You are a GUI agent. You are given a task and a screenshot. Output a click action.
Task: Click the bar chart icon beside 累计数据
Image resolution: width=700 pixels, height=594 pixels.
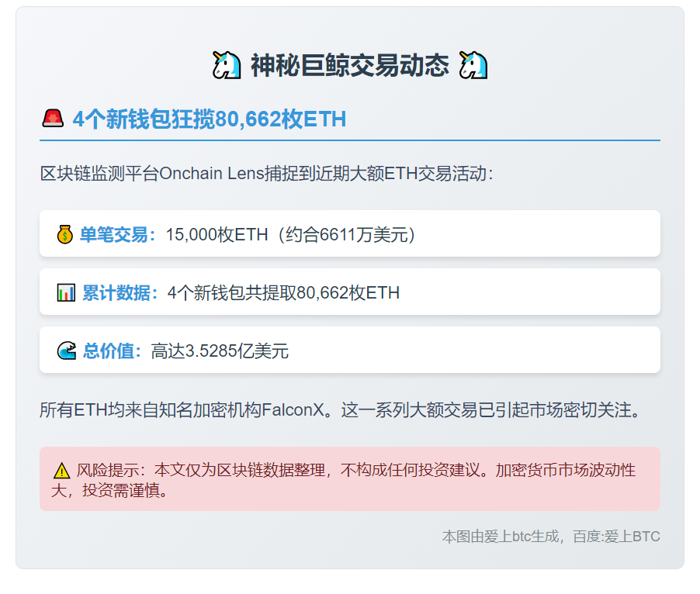coord(64,291)
